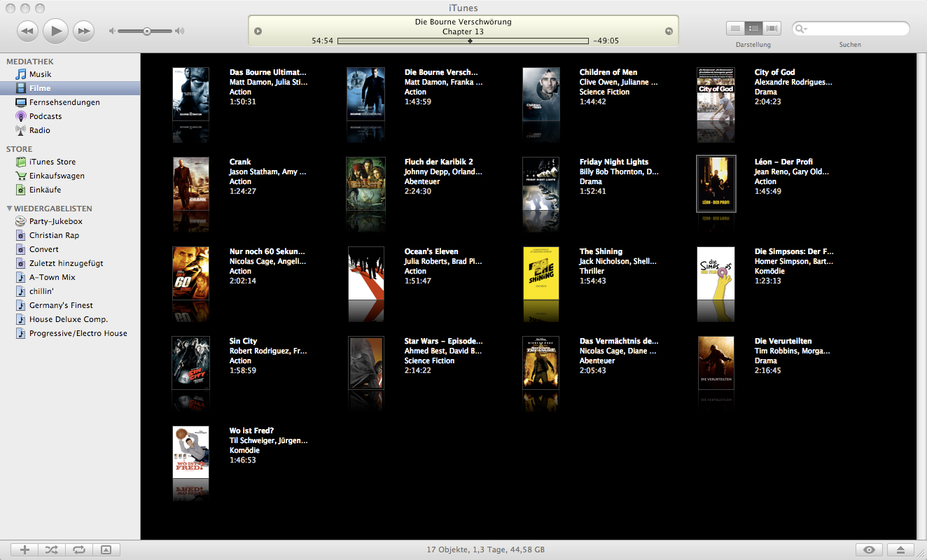This screenshot has height=560, width=927.
Task: Eject the media with the eject icon
Action: coord(901,549)
